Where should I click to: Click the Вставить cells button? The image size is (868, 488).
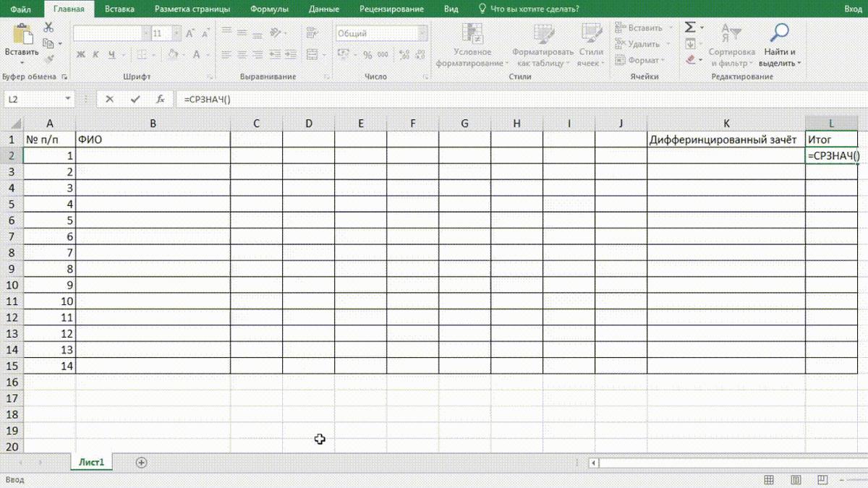pos(644,27)
